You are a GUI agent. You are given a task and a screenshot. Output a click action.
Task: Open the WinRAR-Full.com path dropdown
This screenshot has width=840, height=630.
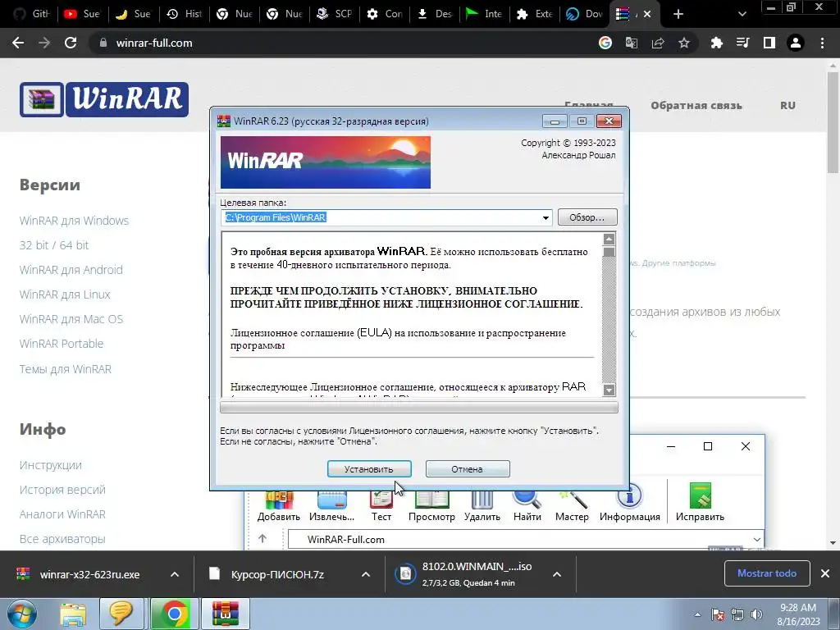tap(756, 540)
